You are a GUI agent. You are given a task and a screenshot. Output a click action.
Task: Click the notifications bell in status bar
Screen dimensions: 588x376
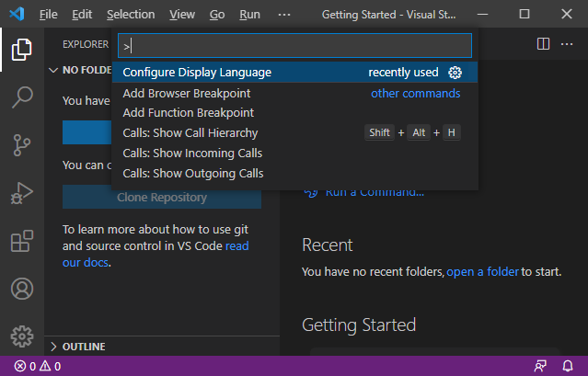pyautogui.click(x=567, y=366)
